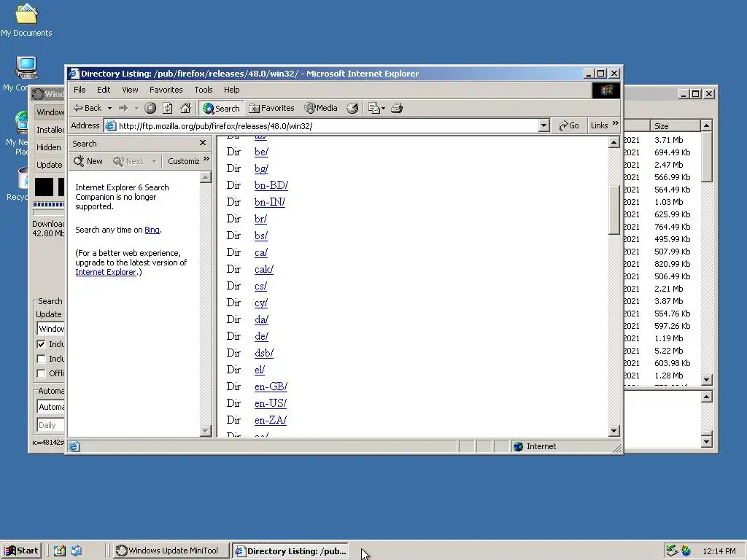Click the Internet security zone status indicator

(x=534, y=446)
